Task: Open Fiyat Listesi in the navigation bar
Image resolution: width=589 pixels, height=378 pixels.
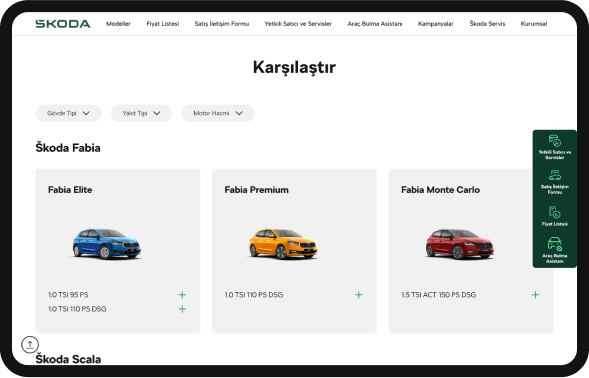Action: pos(163,24)
